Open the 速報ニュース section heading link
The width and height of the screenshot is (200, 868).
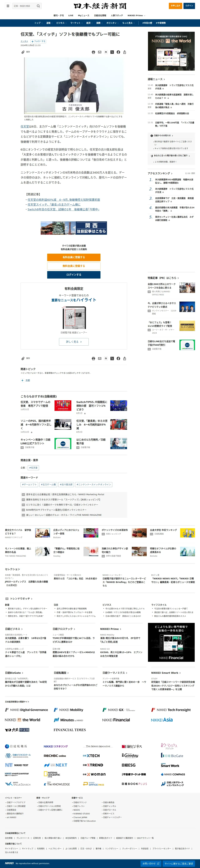pyautogui.click(x=156, y=79)
